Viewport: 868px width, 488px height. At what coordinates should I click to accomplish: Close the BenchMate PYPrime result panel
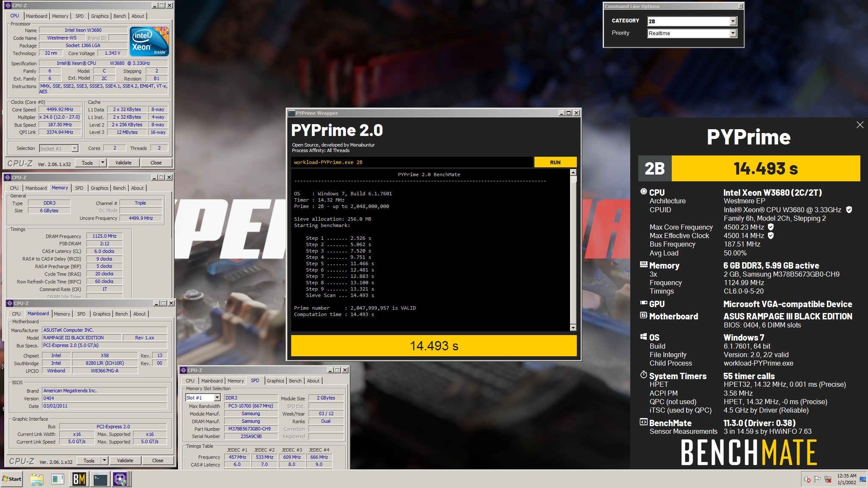point(860,125)
